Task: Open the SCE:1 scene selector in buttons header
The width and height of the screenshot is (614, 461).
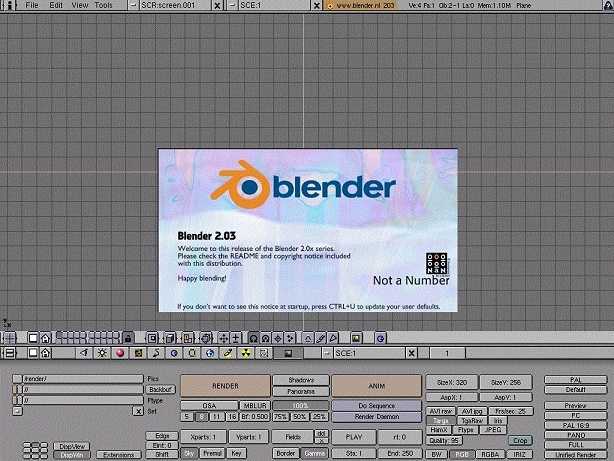Action: coord(367,353)
